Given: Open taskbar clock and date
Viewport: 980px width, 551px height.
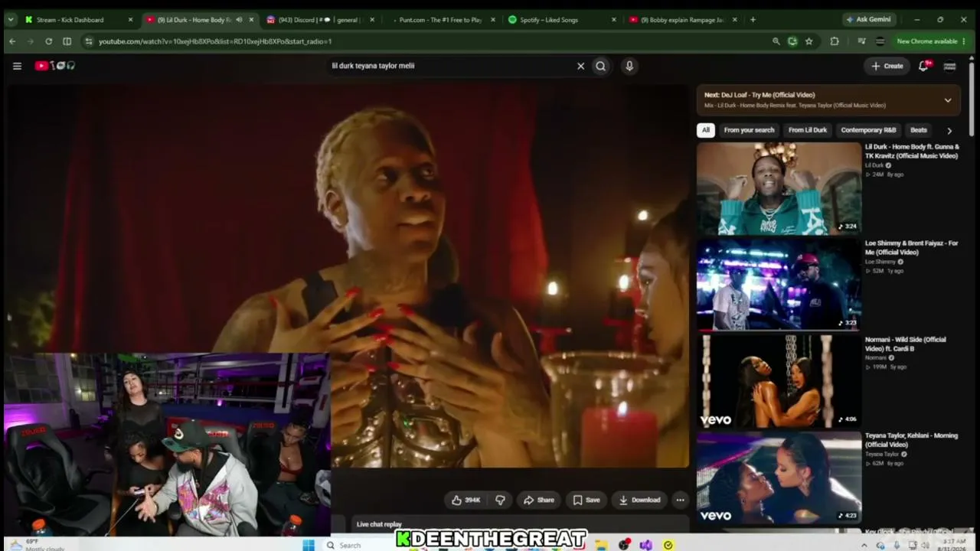Looking at the screenshot, I should [x=951, y=545].
